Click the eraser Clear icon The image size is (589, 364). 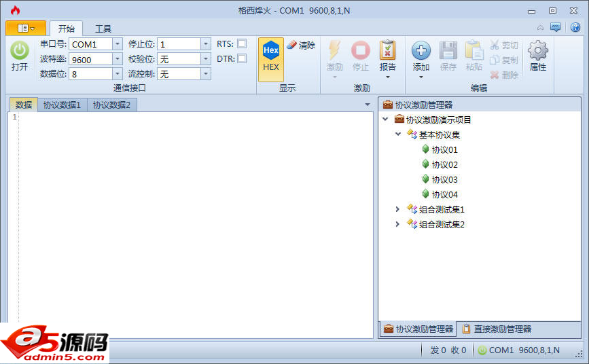(291, 45)
